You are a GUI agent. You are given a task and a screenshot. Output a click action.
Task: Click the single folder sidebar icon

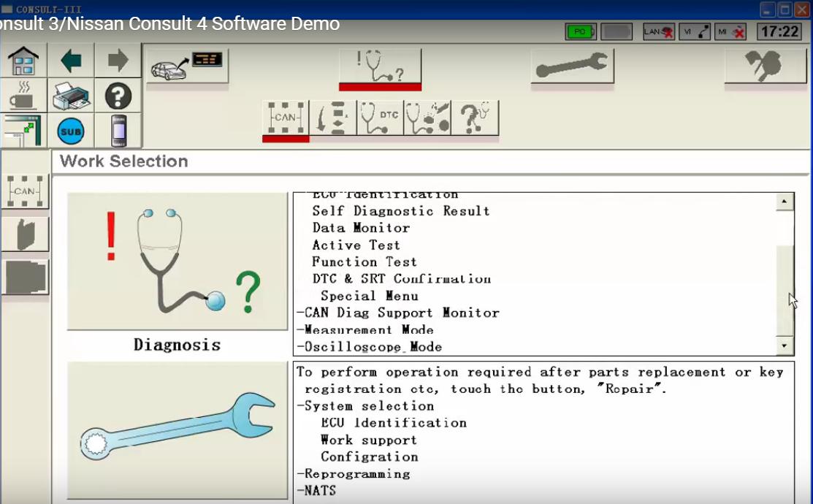[25, 234]
